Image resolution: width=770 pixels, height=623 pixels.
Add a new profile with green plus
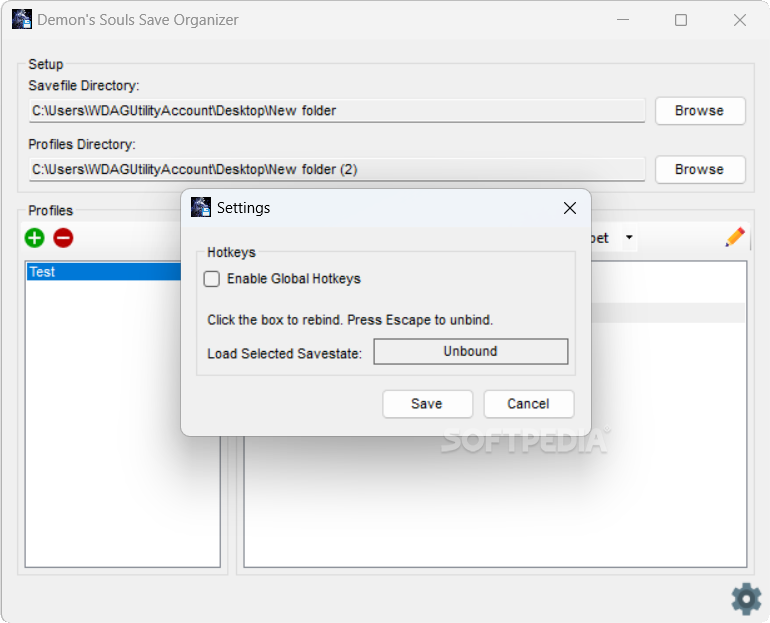point(34,238)
